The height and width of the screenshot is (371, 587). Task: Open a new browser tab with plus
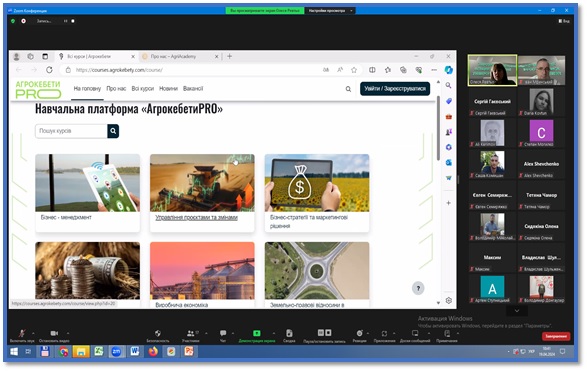[x=229, y=57]
